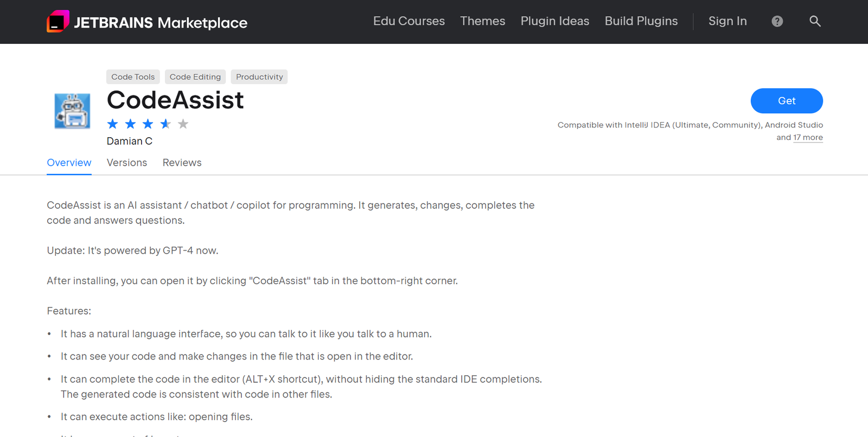Open Themes from the top navigation
Screen dimensions: 868x437
pyautogui.click(x=483, y=21)
